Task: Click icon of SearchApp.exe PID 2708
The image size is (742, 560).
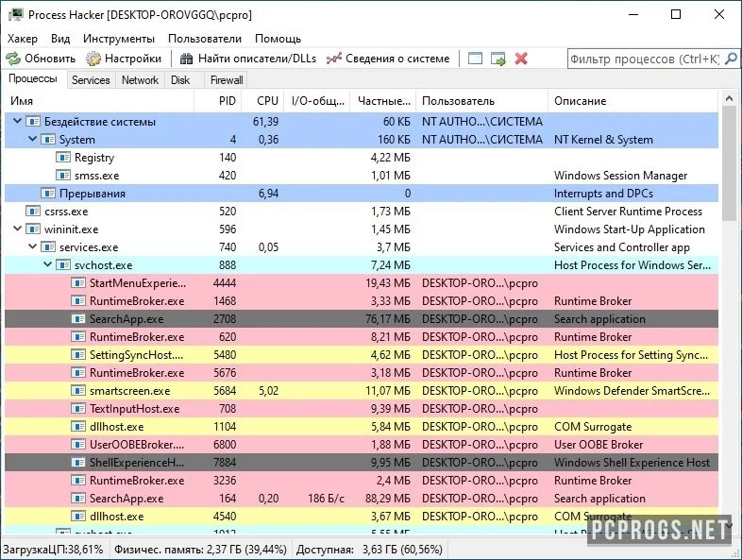Action: click(x=78, y=319)
